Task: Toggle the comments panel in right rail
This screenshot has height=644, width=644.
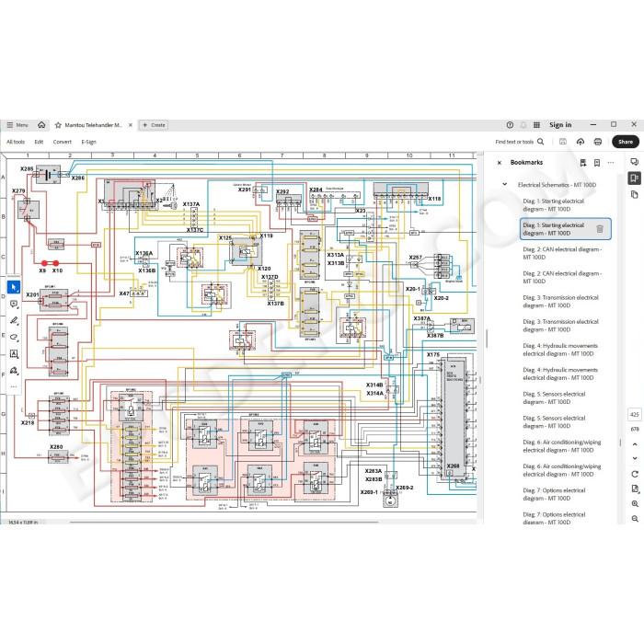Action: point(635,162)
